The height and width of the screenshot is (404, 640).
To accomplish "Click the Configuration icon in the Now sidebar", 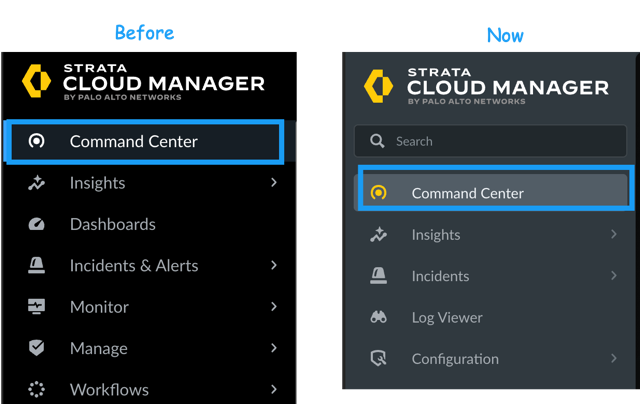I will [378, 359].
